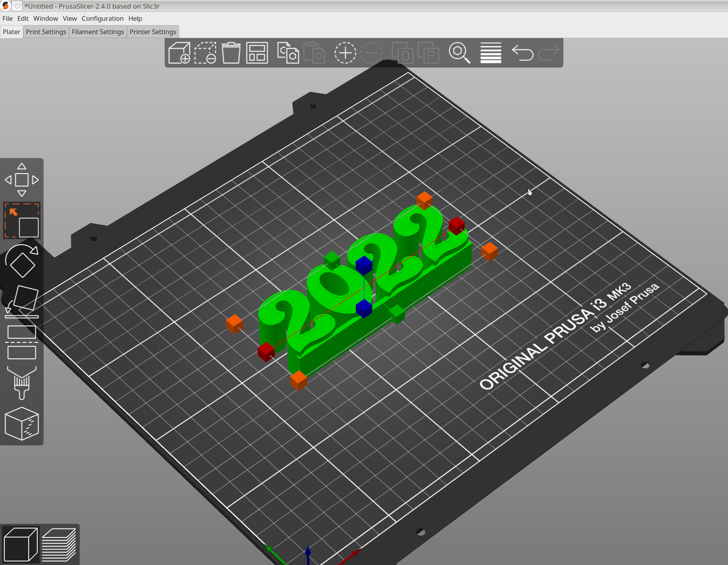
Task: Select the Paint-on supports brush tool
Action: (x=22, y=383)
